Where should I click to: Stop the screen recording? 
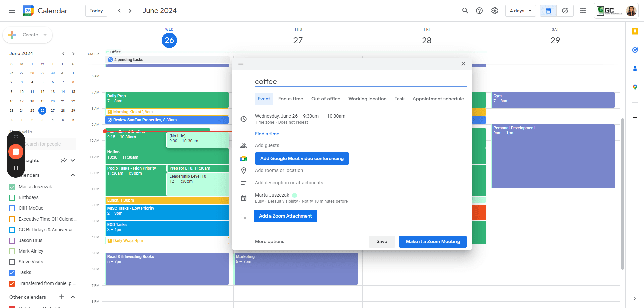pos(16,151)
